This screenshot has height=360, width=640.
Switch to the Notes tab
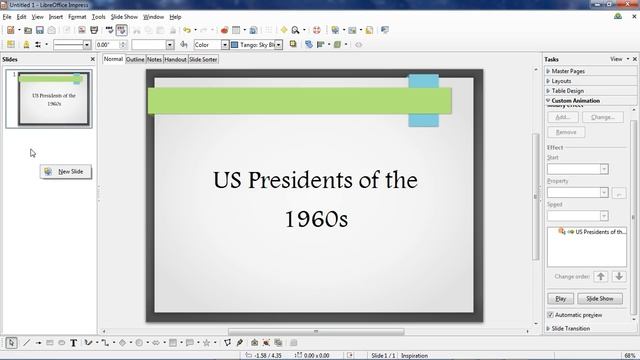click(x=154, y=59)
